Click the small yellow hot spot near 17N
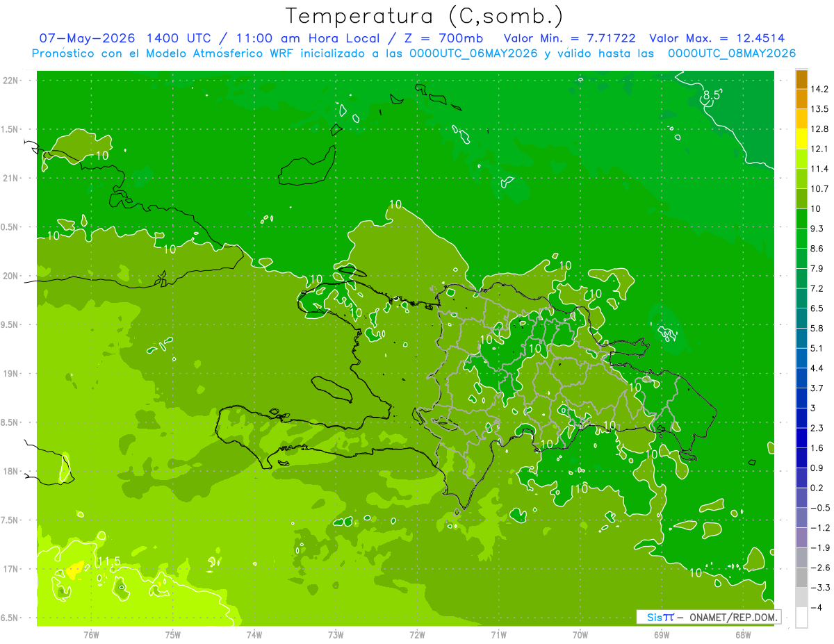834x644 pixels. pos(74,571)
